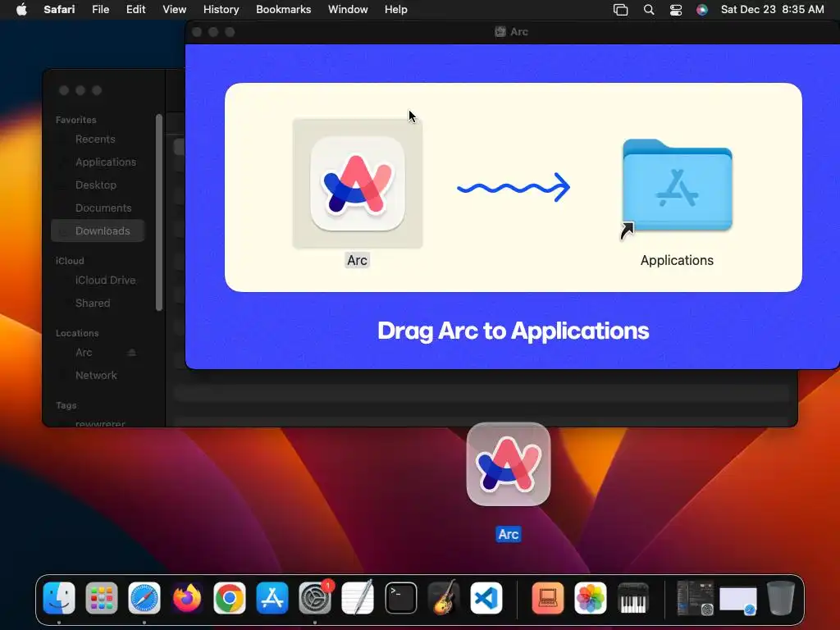Open Spotlight search in the menu bar
Screen dimensions: 840x630
point(649,10)
